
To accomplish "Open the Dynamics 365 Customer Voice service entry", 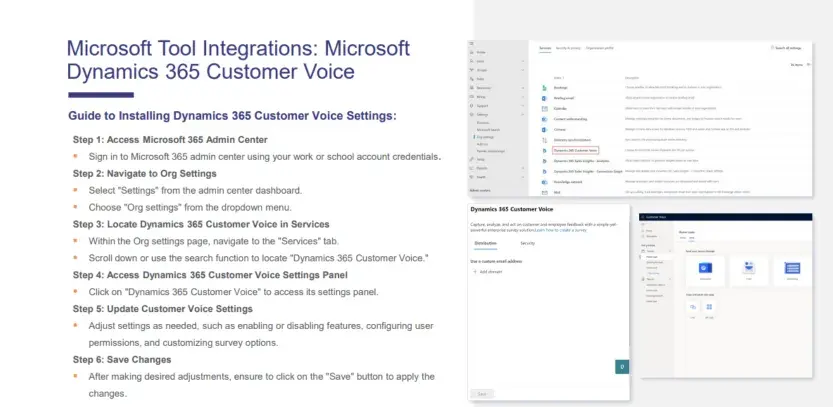I will (575, 151).
